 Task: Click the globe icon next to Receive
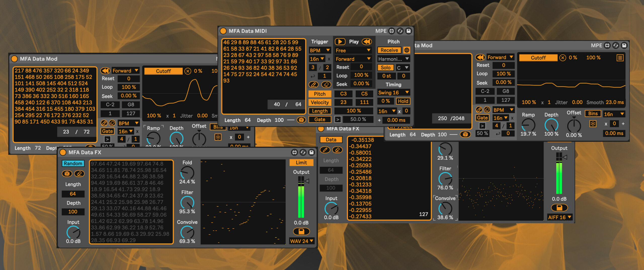coord(407,50)
